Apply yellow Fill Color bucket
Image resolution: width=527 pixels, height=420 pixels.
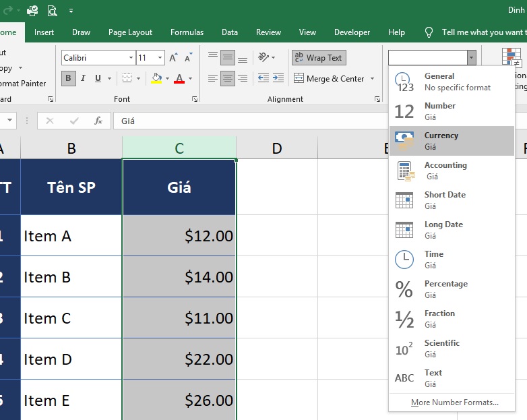pyautogui.click(x=156, y=78)
